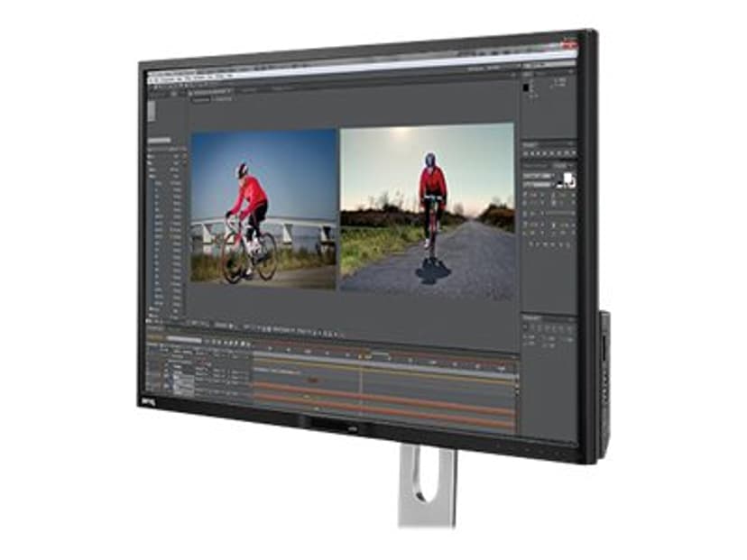Click the timeline search field
Viewport: 747px width, 560px height.
[184, 340]
